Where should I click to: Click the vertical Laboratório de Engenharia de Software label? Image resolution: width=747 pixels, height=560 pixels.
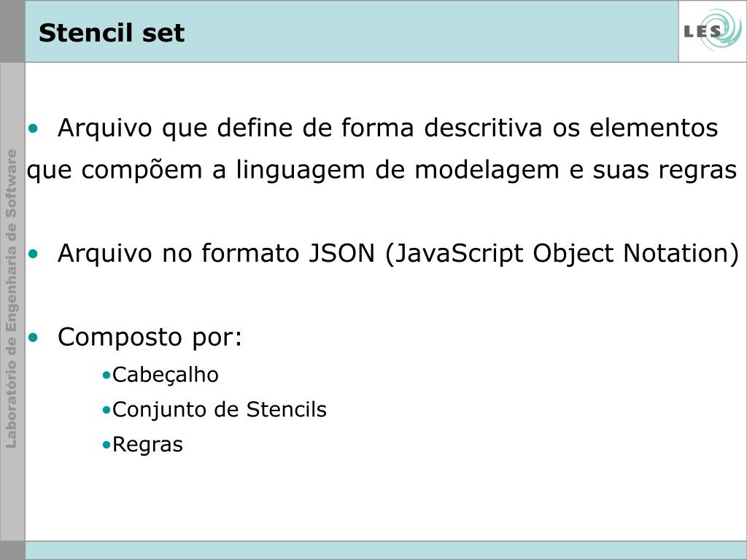coord(12,299)
